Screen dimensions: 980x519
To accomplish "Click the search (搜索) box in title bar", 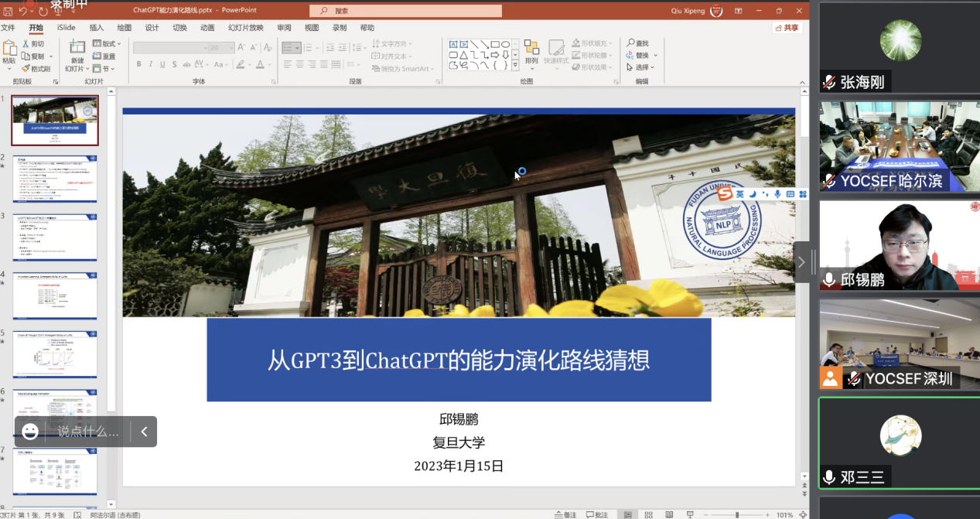I will [x=406, y=11].
